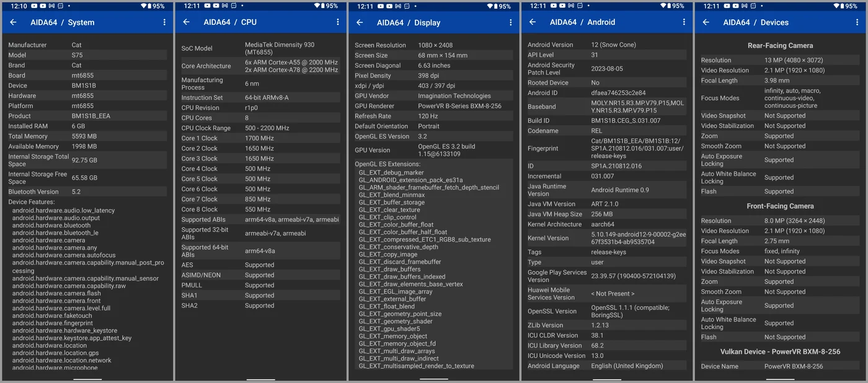Select Product BM1S1B_EEA row
This screenshot has width=868, height=383.
[87, 116]
